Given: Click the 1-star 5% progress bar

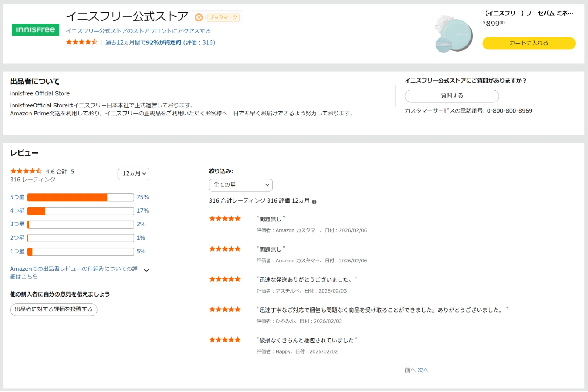Looking at the screenshot, I should coord(80,252).
